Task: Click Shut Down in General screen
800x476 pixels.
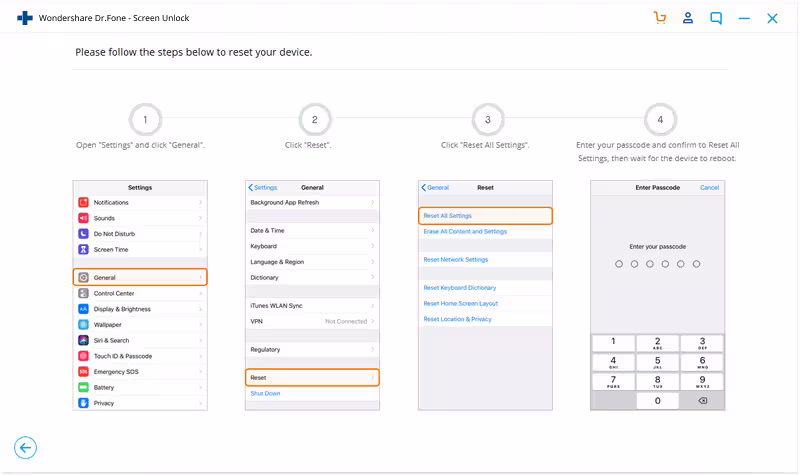Action: coord(265,393)
